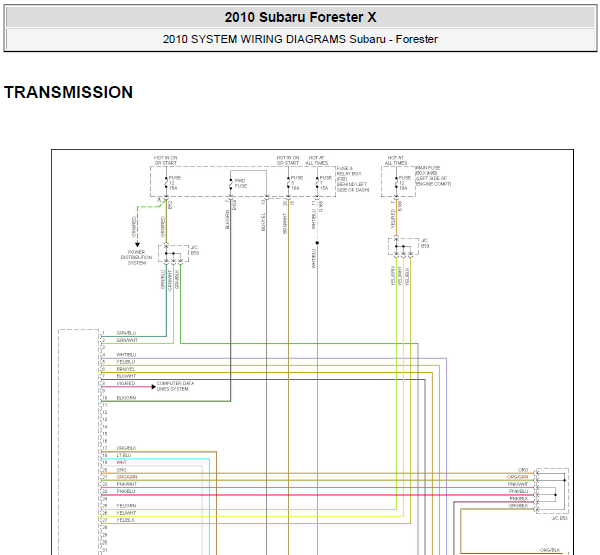Click the vertical "BLK/GRN" wire label
Screen dimensions: 600x555
point(227,219)
